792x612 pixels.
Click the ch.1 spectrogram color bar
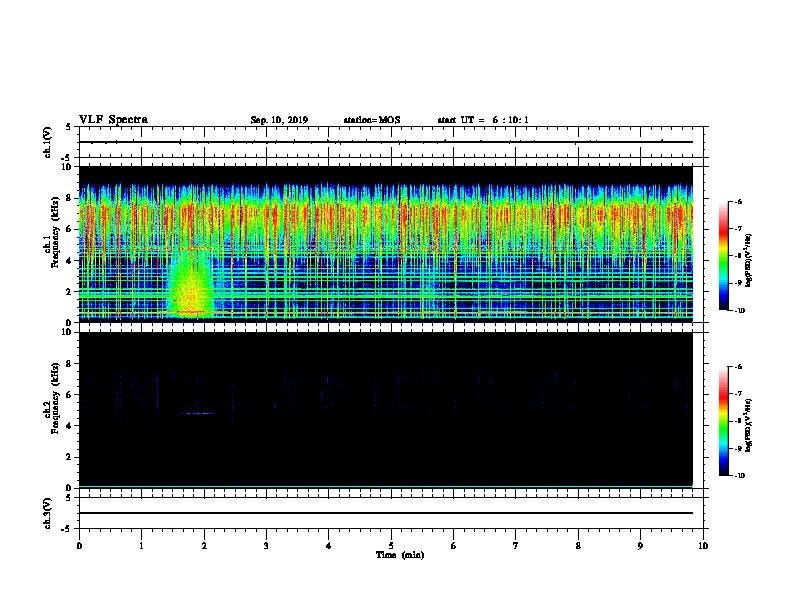723,256
